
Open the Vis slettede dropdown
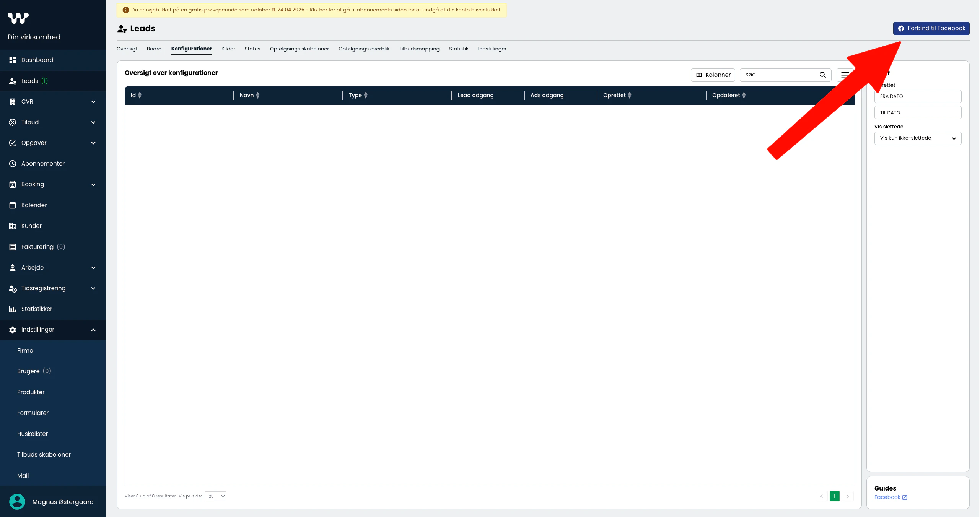pyautogui.click(x=917, y=138)
